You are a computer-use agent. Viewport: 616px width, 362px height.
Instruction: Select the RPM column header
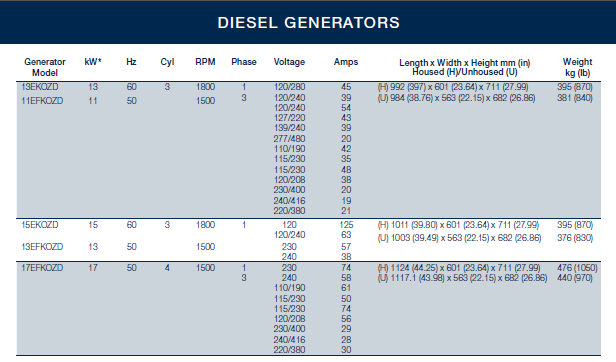point(205,62)
